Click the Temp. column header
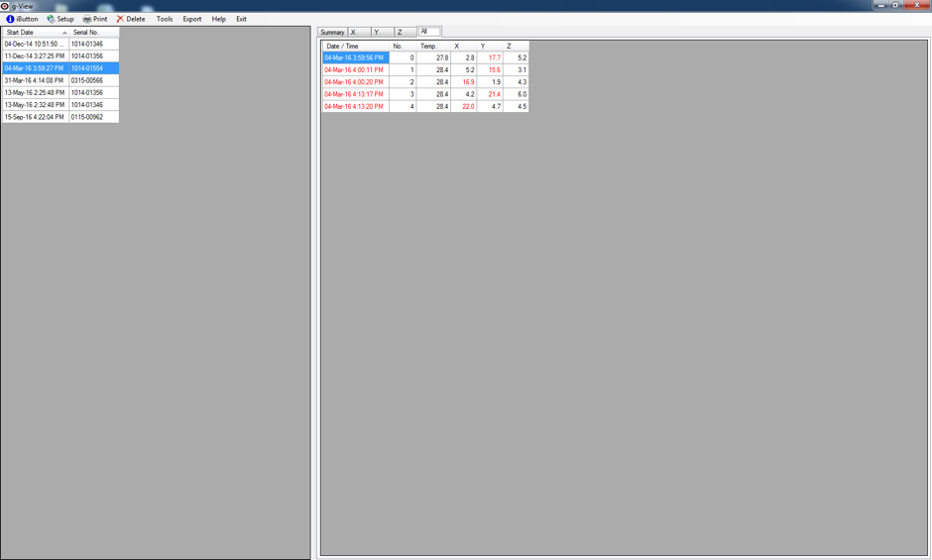Image resolution: width=932 pixels, height=560 pixels. 428,47
